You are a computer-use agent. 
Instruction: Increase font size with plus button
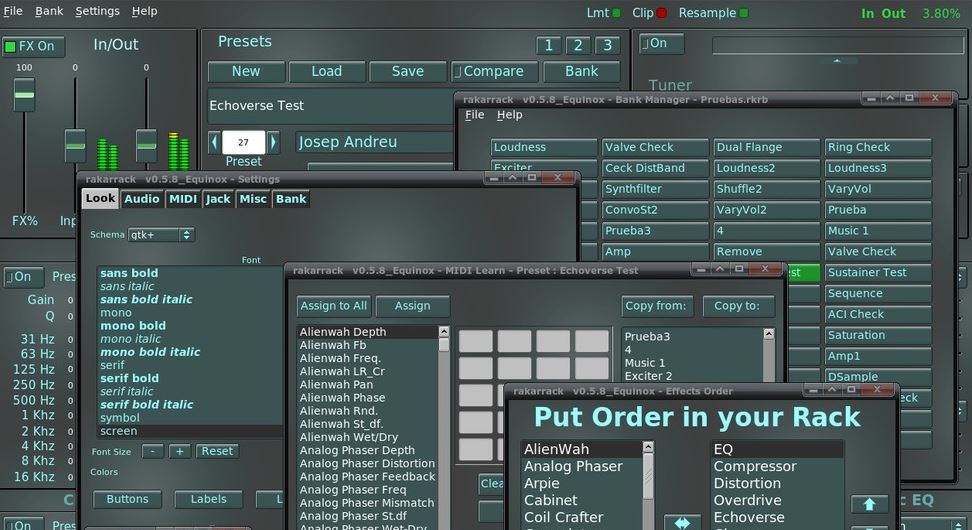click(180, 451)
